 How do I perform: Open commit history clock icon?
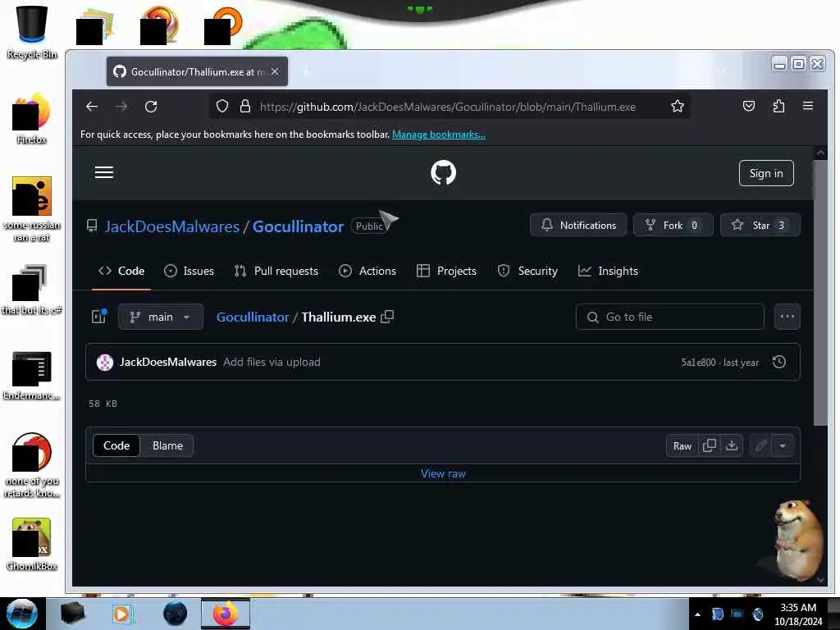[x=779, y=362]
